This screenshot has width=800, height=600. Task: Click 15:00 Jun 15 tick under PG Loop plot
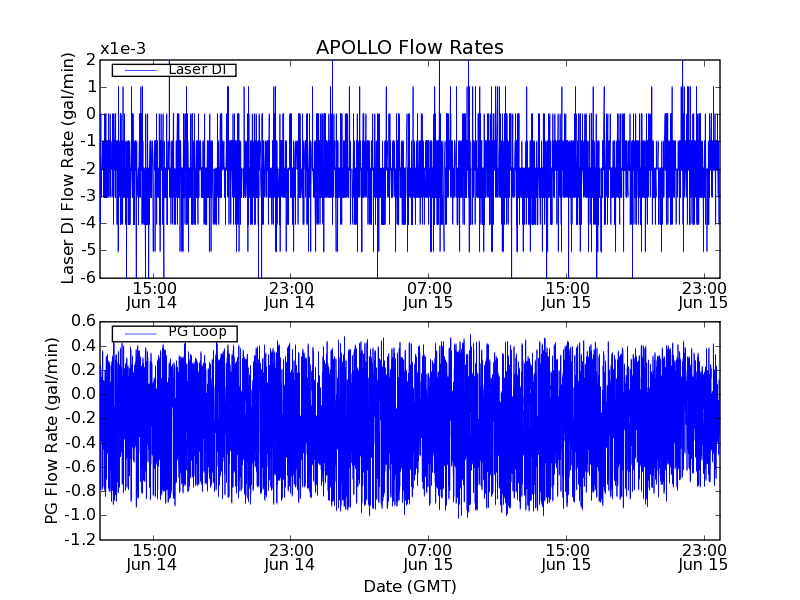click(x=566, y=557)
